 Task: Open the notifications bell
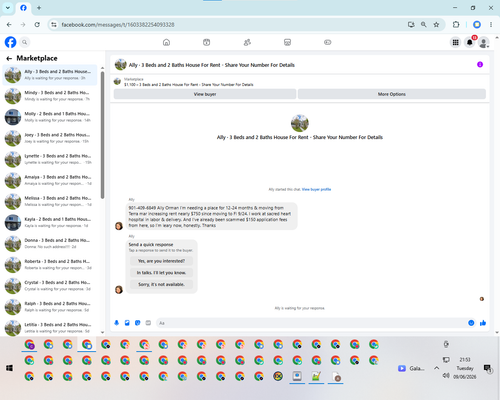coord(470,42)
